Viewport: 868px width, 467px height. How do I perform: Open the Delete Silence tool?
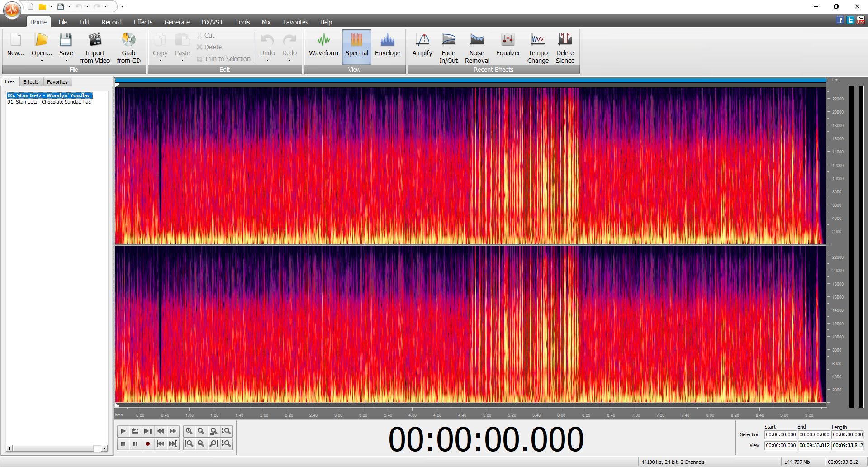[565, 48]
